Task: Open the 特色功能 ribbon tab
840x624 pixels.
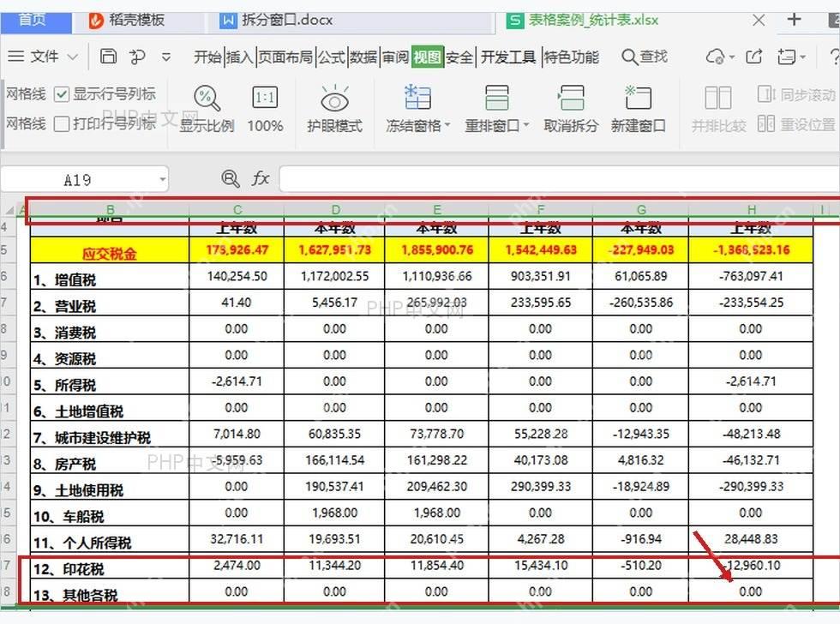Action: (571, 57)
